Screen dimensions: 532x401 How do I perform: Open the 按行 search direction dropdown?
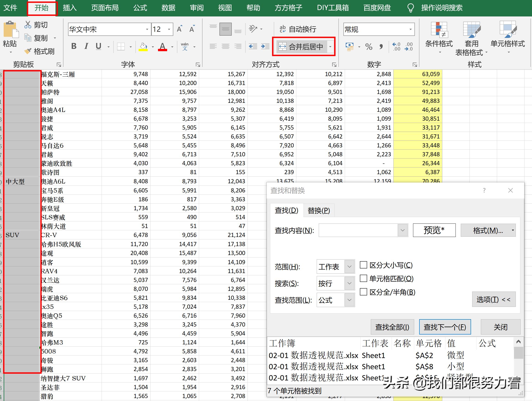point(349,283)
